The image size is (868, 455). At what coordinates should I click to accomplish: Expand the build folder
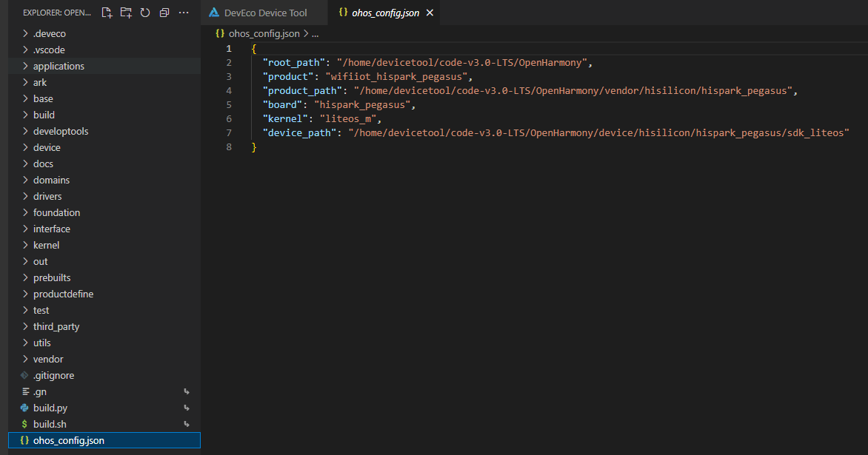pos(104,115)
